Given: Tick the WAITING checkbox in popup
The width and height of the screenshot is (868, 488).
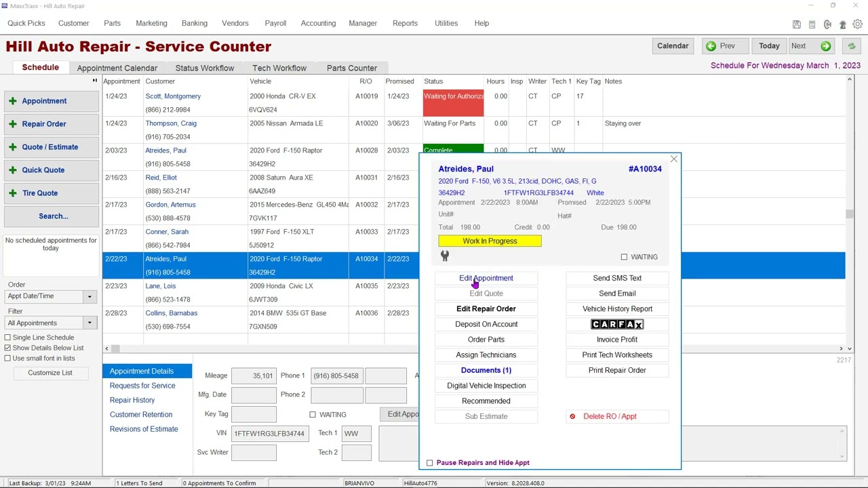Looking at the screenshot, I should [x=624, y=257].
